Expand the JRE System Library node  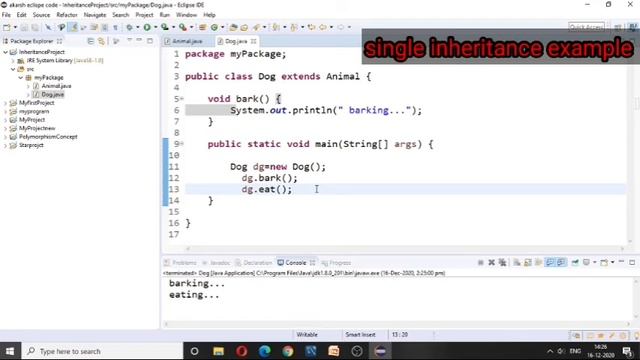coord(13,60)
